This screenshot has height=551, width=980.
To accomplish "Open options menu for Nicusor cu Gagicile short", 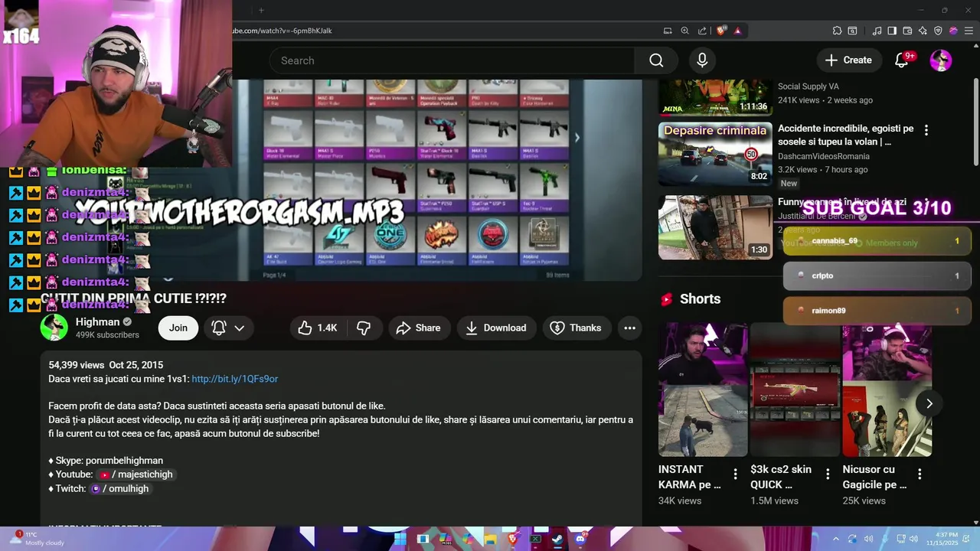I will coord(920,474).
